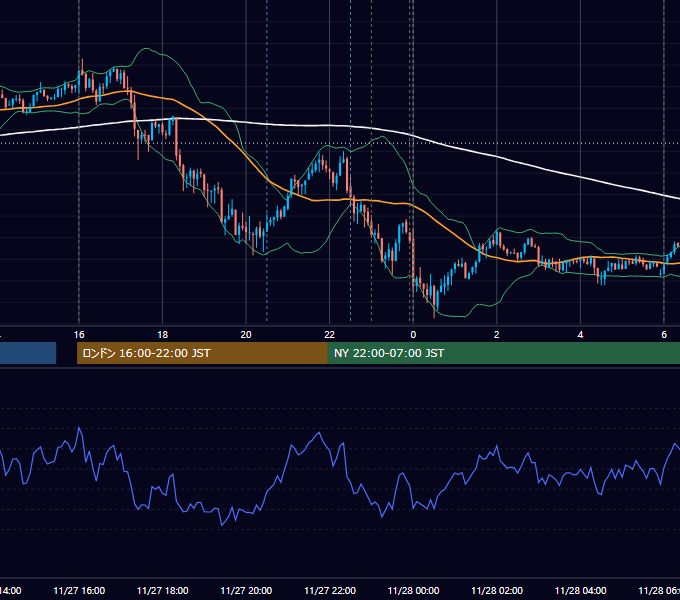Click the hour label 2 on the upper axis
The image size is (680, 600).
(497, 335)
